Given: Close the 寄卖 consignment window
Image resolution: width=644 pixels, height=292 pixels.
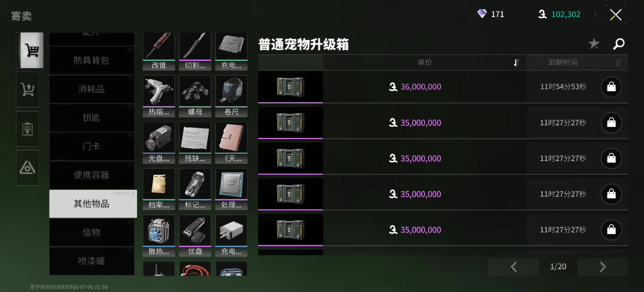Looking at the screenshot, I should 616,15.
